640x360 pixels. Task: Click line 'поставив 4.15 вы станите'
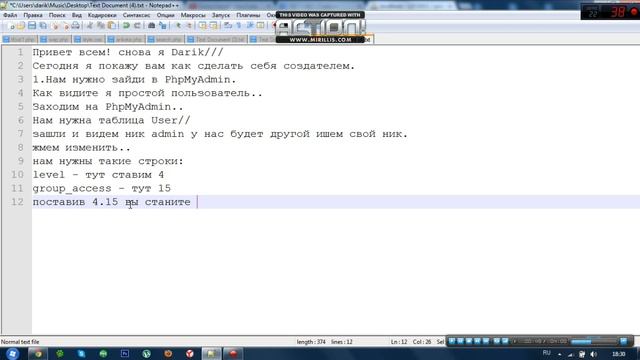pyautogui.click(x=111, y=202)
